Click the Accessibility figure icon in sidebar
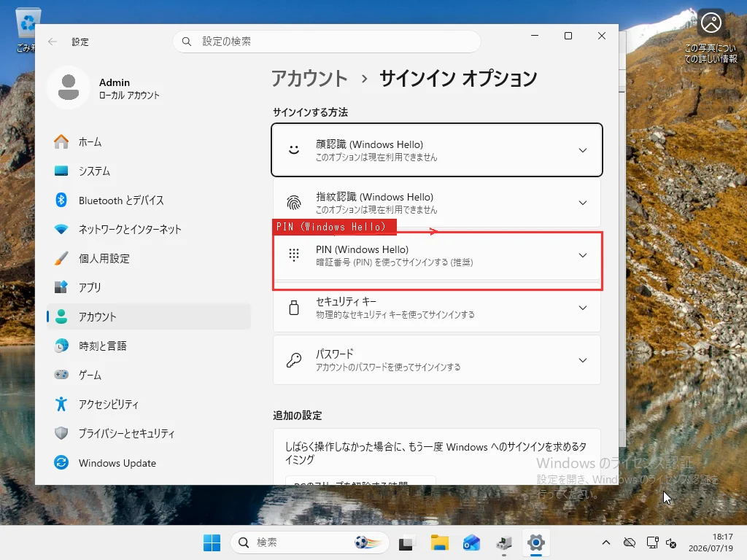The height and width of the screenshot is (560, 747). point(61,404)
